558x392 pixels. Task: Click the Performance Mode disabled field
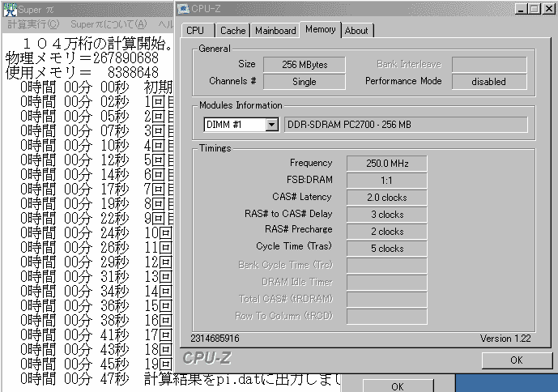[488, 82]
